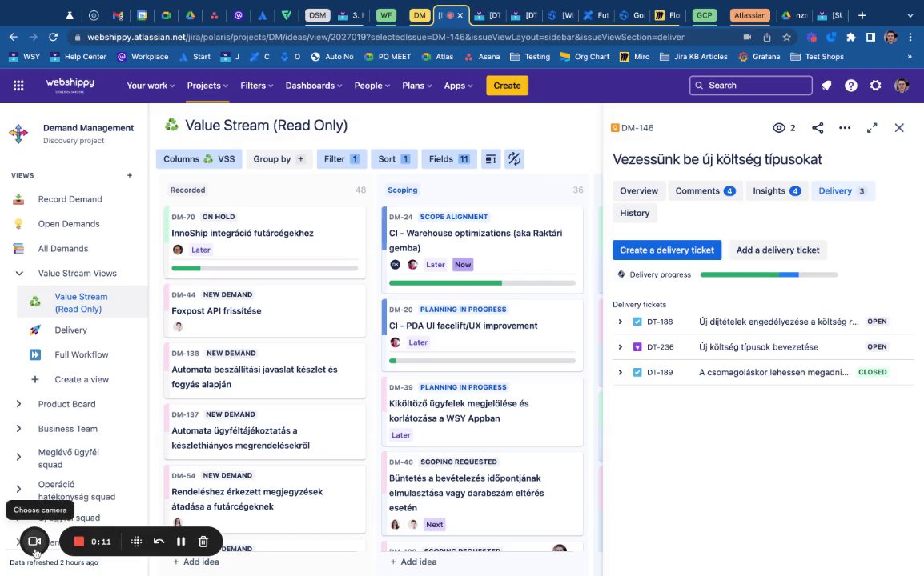Expand the DT-189 delivery ticket row
This screenshot has height=576, width=924.
pos(620,372)
